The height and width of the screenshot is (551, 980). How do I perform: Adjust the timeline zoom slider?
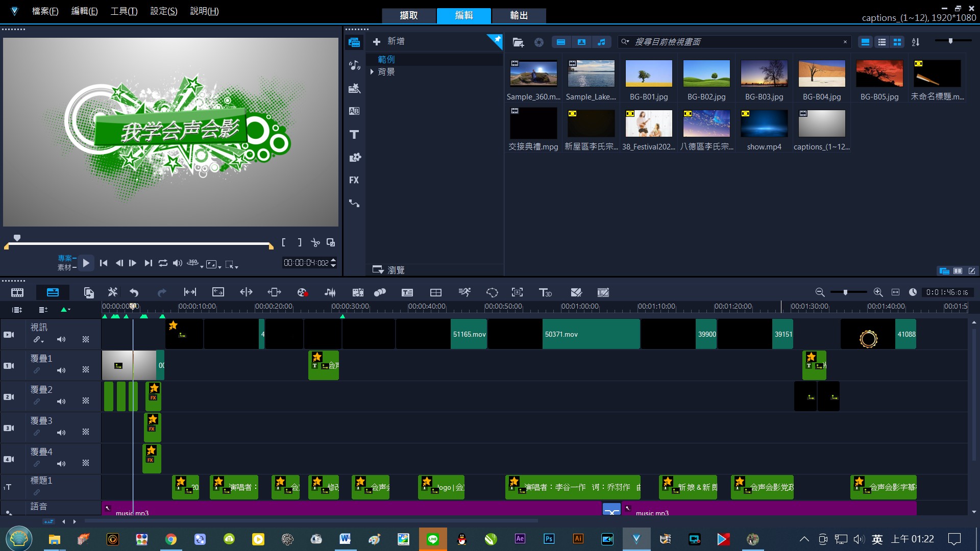tap(846, 292)
